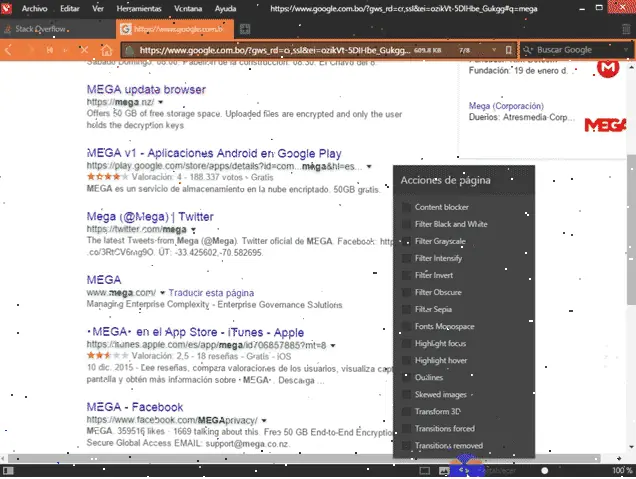This screenshot has height=479, width=636.
Task: Open the Editar menu
Action: point(70,9)
